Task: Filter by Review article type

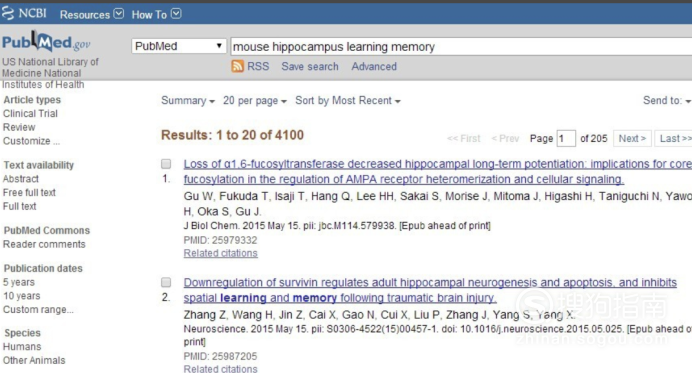Action: 19,127
